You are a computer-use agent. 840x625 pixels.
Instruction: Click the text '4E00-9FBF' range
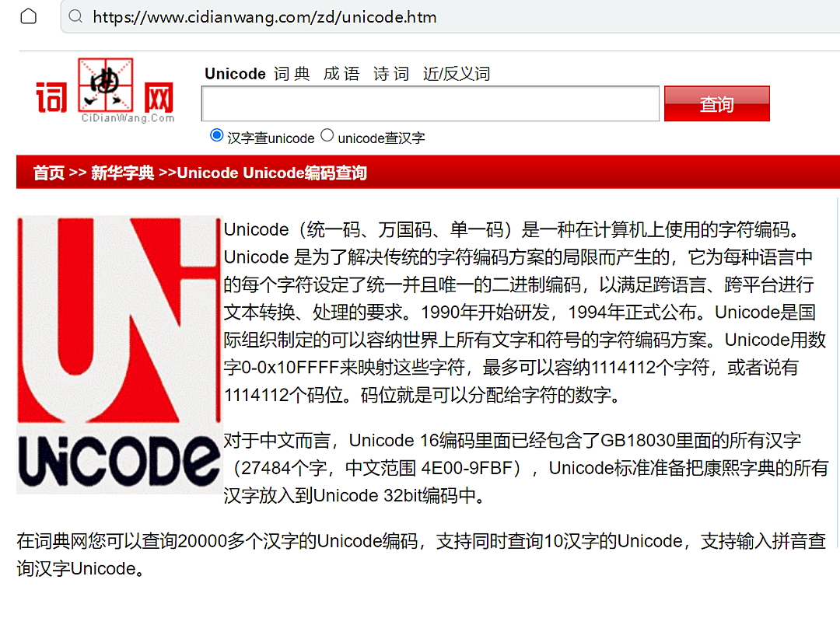pos(467,468)
